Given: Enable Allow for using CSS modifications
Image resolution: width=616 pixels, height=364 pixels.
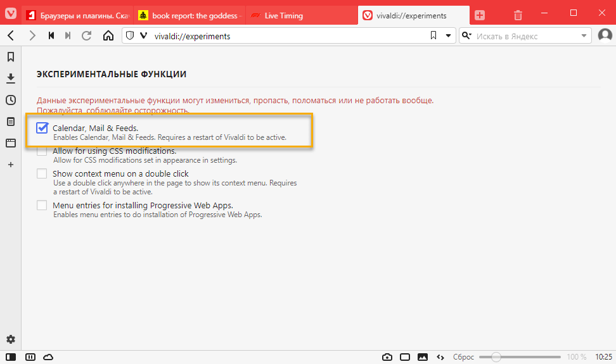Looking at the screenshot, I should point(42,151).
